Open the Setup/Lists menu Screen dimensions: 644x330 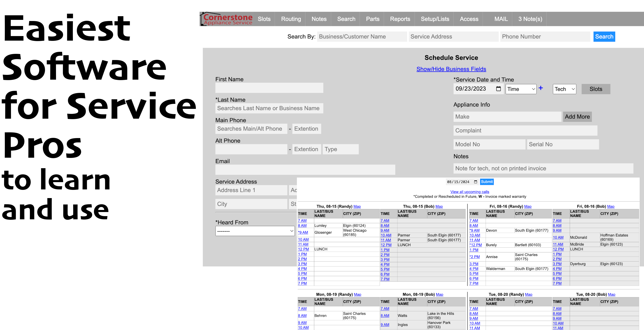point(435,19)
